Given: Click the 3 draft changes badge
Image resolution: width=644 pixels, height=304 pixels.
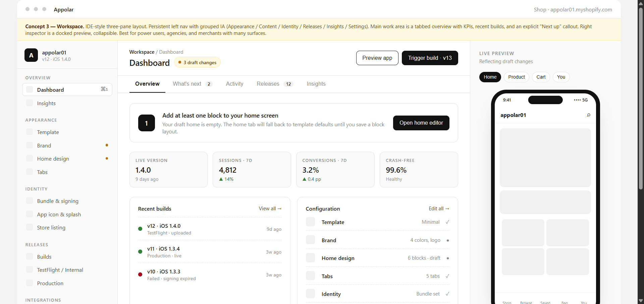Looking at the screenshot, I should pyautogui.click(x=197, y=62).
